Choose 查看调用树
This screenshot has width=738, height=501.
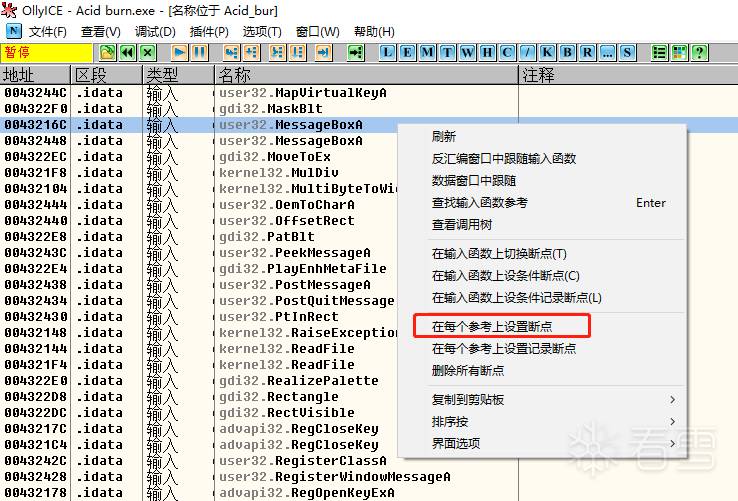[x=542, y=225]
